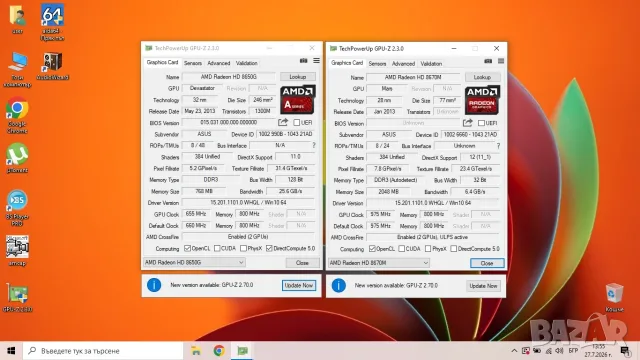Open AudioWizard desktop shortcut
This screenshot has width=640, height=360.
[x=52, y=66]
